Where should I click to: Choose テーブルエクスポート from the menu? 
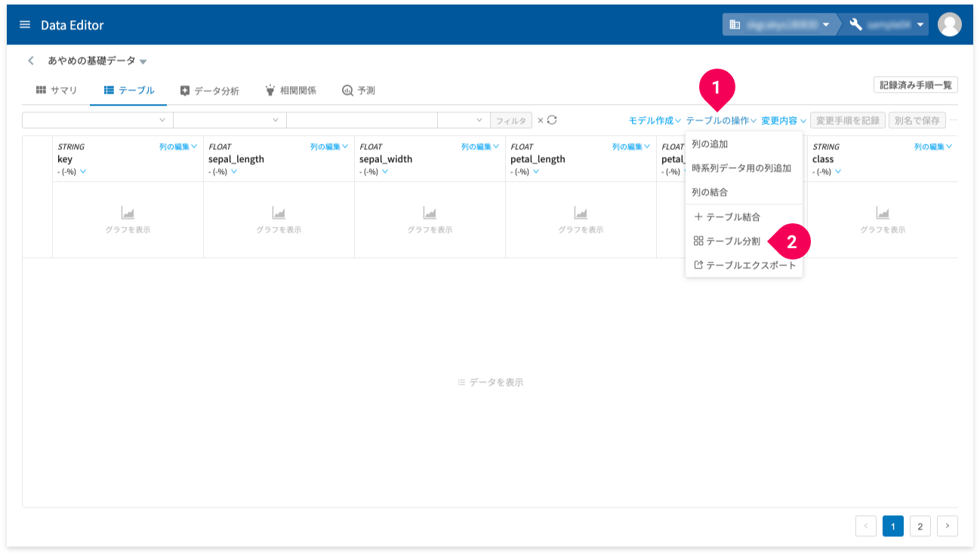point(744,266)
